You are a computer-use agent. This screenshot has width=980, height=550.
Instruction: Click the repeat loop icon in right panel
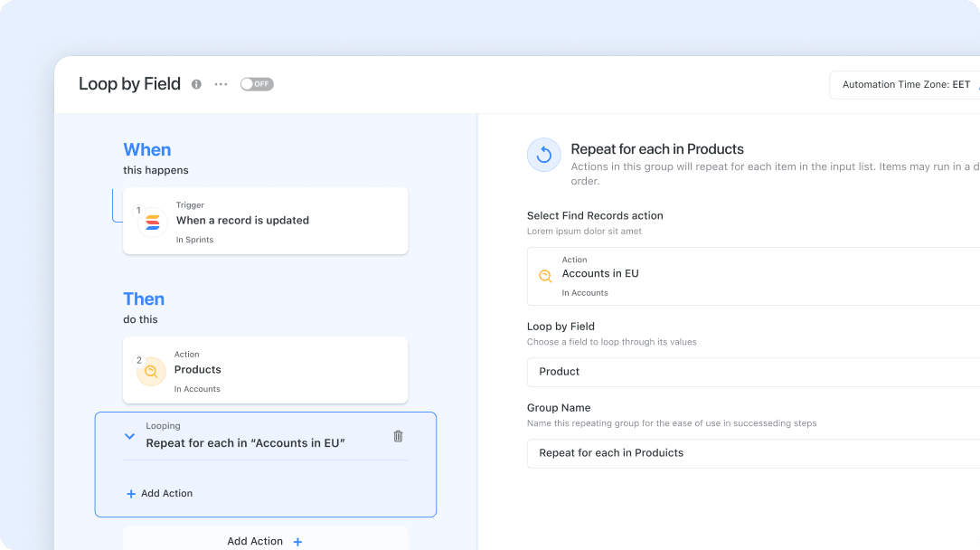point(543,155)
